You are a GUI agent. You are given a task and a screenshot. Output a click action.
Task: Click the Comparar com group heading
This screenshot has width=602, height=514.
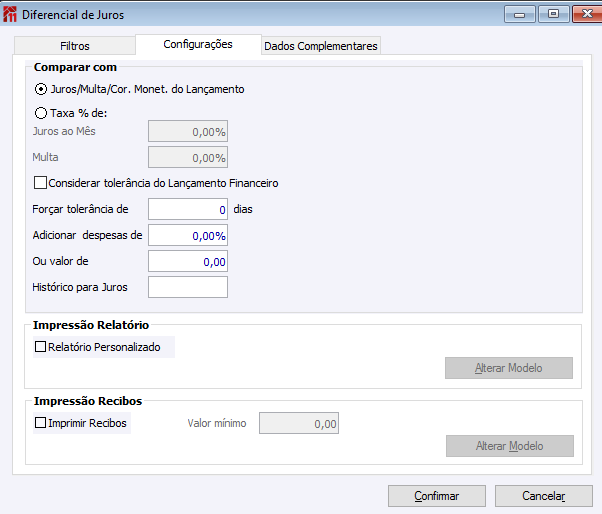tap(75, 67)
